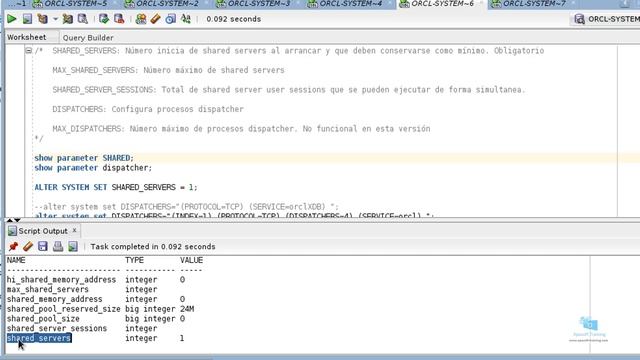The width and height of the screenshot is (640, 360).
Task: Click the Autotrace icon
Action: coord(67,19)
